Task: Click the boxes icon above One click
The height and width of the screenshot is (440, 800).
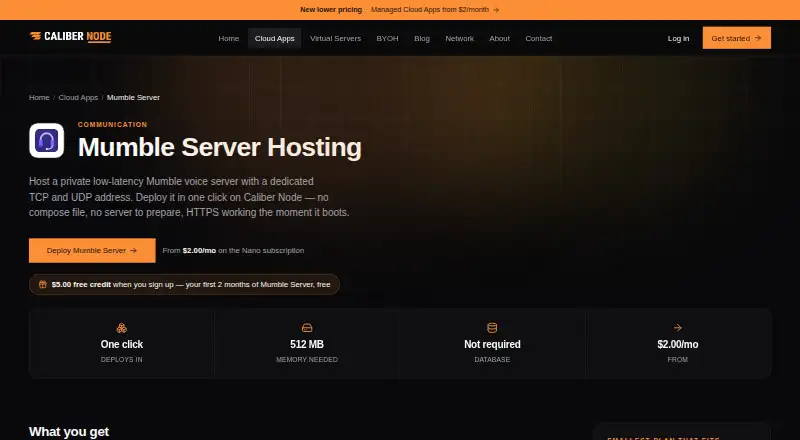Action: [x=121, y=328]
